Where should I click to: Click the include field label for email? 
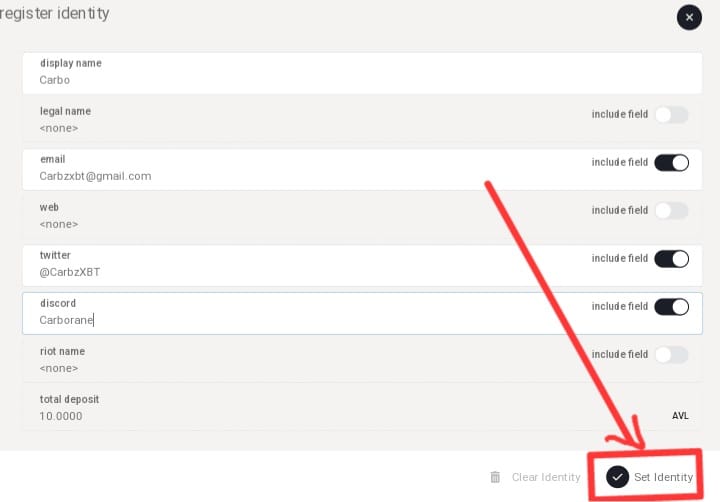619,162
